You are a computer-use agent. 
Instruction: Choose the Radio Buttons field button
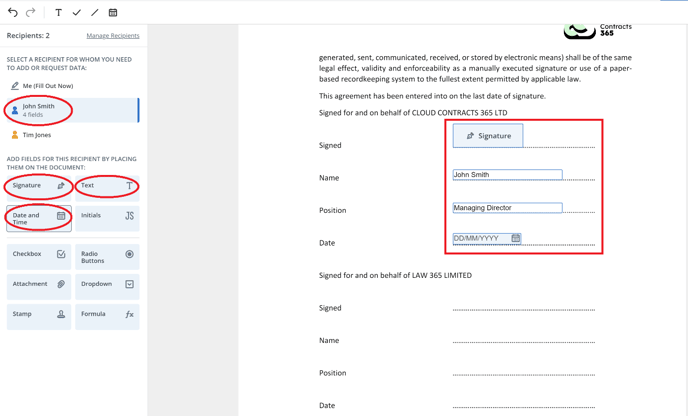pyautogui.click(x=107, y=257)
